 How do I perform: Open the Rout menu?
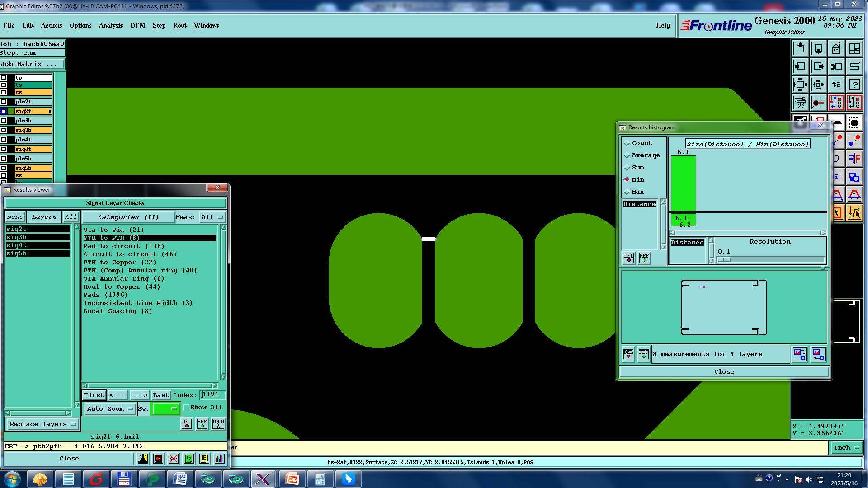pos(180,26)
